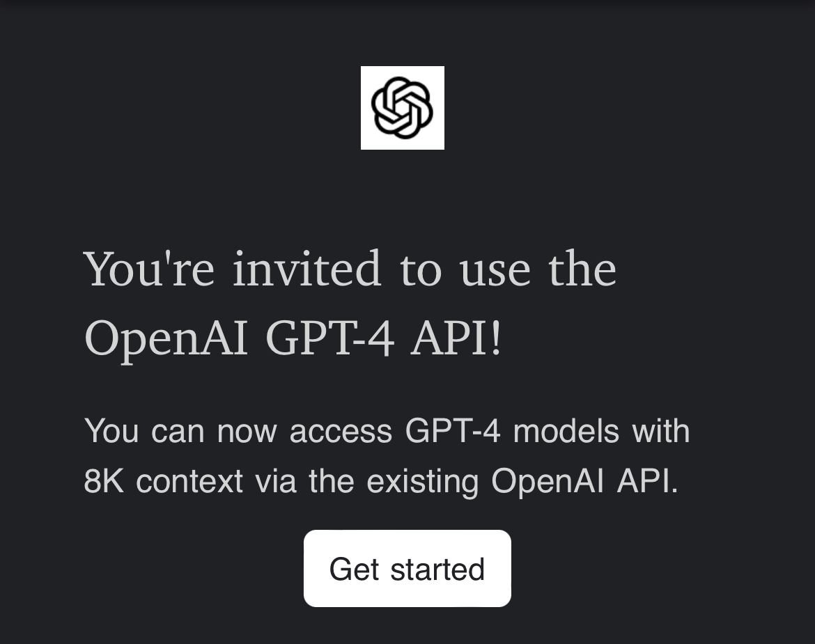Click the heading line "OpenAI GPT-4 API!"
The width and height of the screenshot is (815, 644).
coord(294,339)
